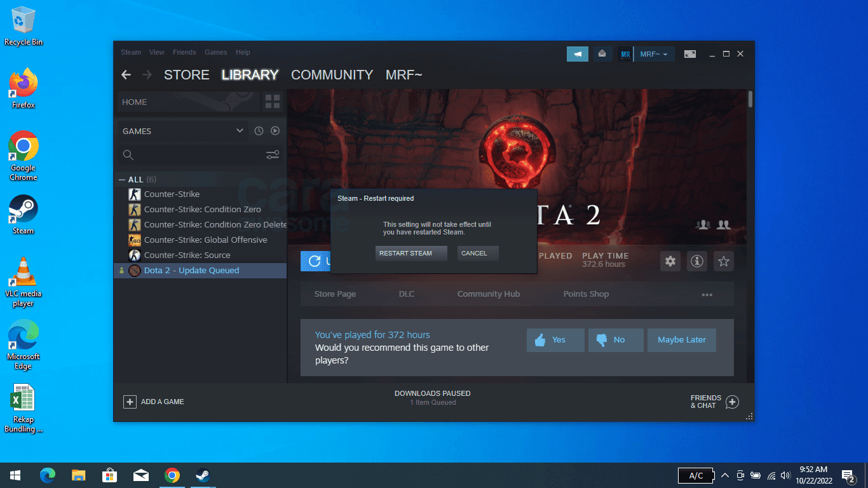The width and height of the screenshot is (868, 488).
Task: Select Counter-Strike in library list
Action: click(200, 194)
